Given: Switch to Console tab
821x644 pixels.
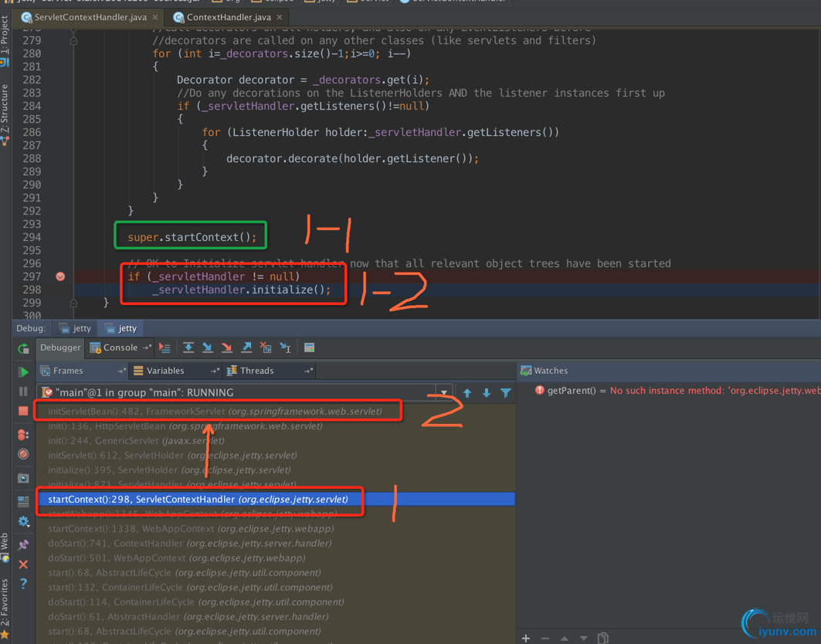Looking at the screenshot, I should 120,347.
